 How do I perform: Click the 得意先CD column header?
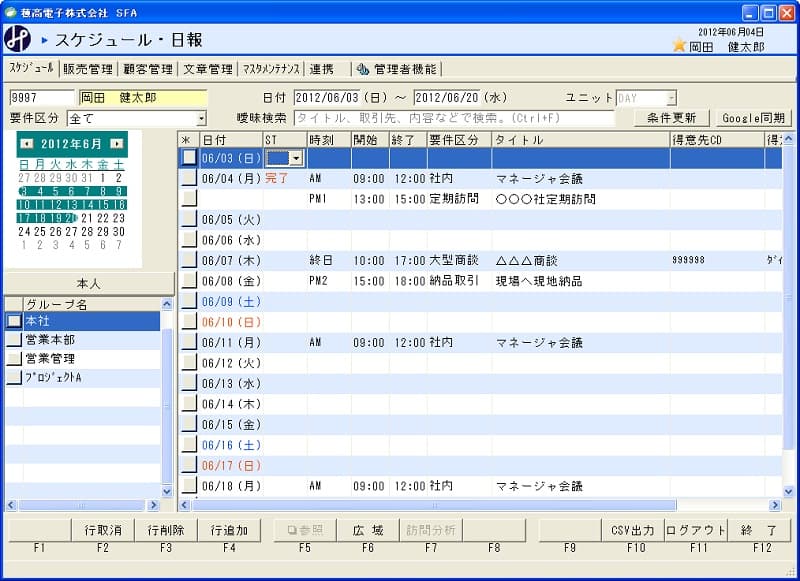coord(717,140)
